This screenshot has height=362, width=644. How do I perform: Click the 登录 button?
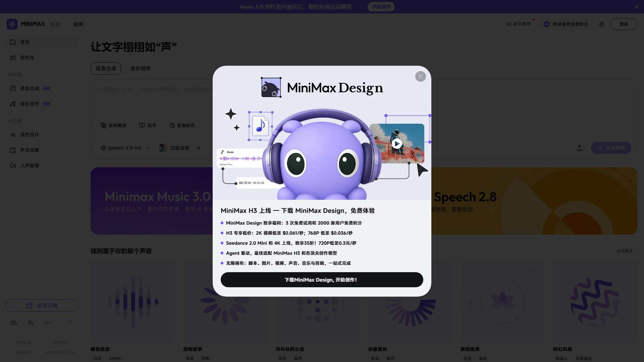tap(624, 24)
